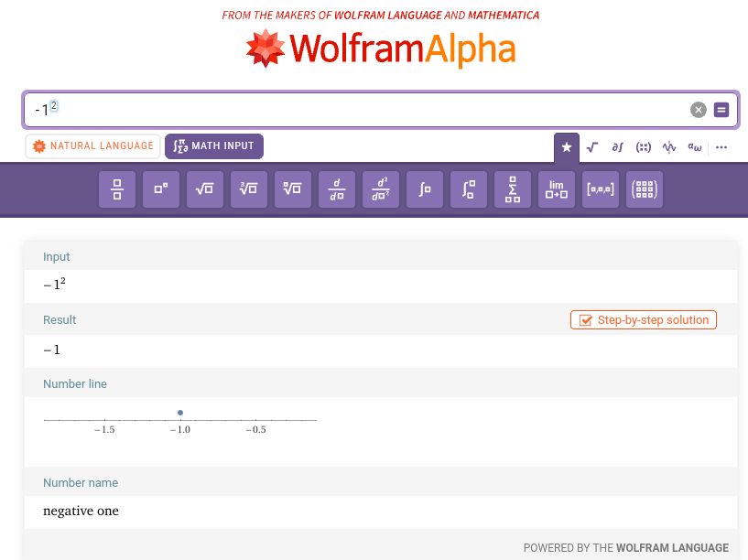Viewport: 748px width, 560px height.
Task: Insert a definite integral template
Action: [469, 189]
